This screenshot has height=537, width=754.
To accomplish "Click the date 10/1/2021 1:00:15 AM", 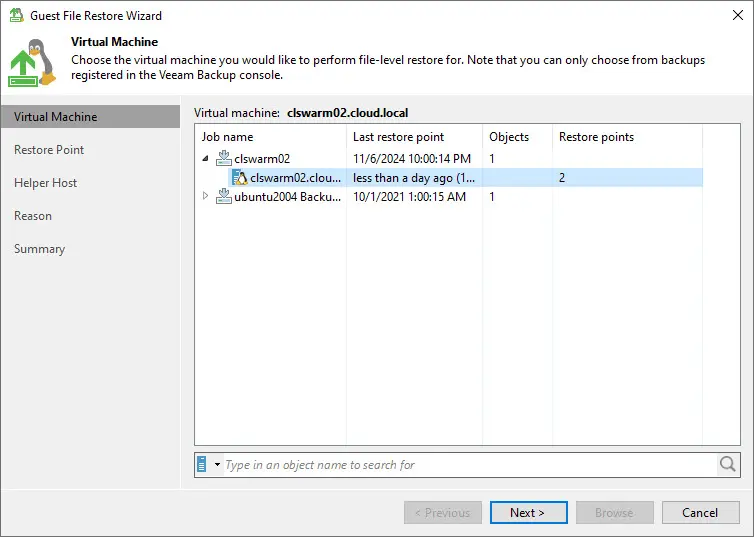I will 409,197.
